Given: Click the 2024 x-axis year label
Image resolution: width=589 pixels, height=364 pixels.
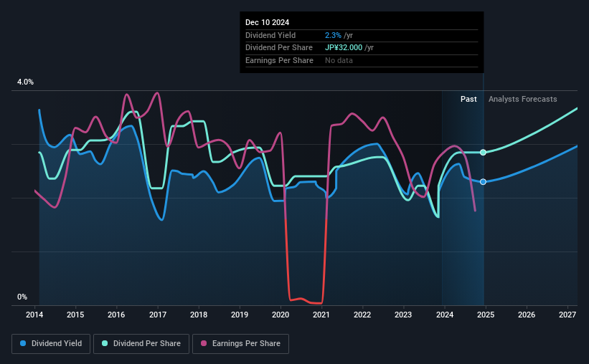Looking at the screenshot, I should pos(444,315).
